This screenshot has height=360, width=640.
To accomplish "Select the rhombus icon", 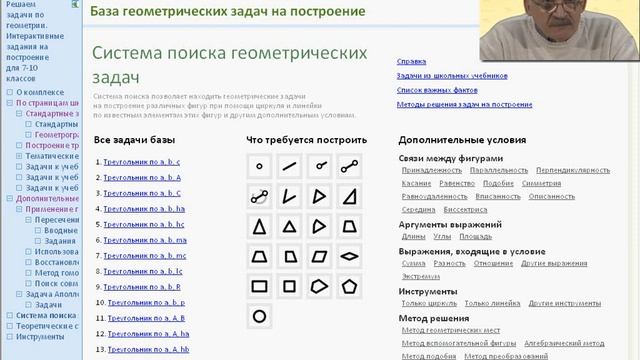I will point(349,256).
